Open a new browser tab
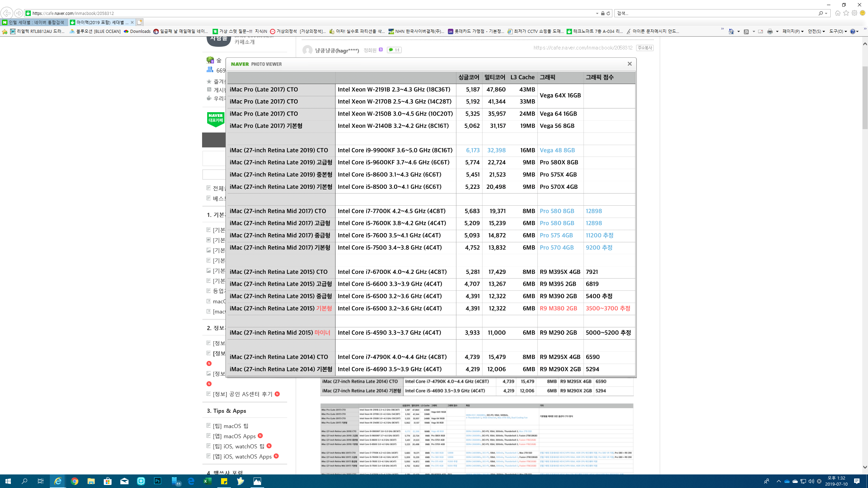This screenshot has height=488, width=868. click(140, 22)
